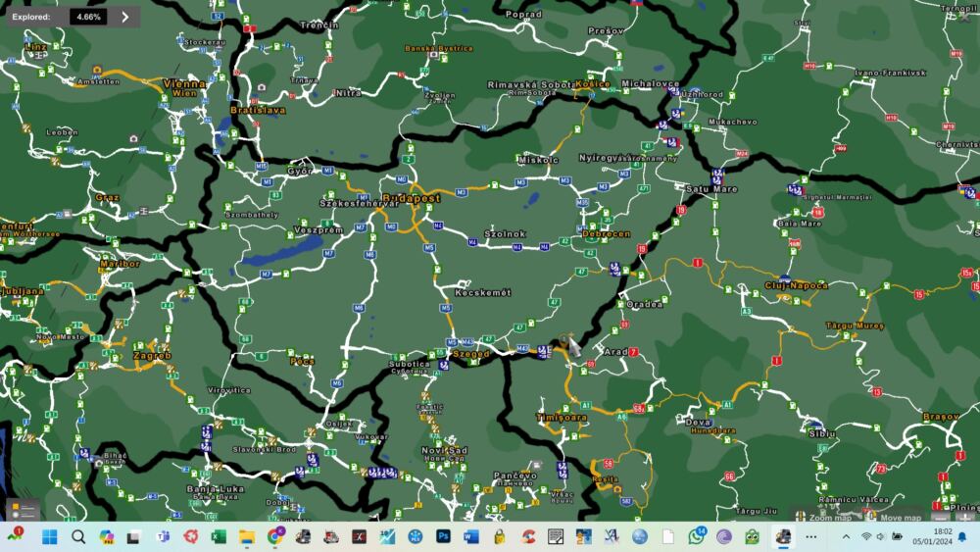Select the Vienna city marker
This screenshot has width=980, height=552.
point(184,84)
